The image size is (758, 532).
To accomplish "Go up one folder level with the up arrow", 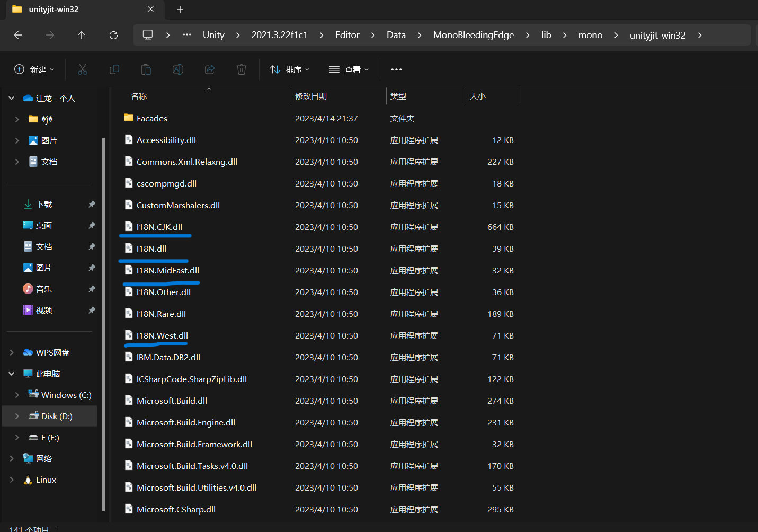I will pyautogui.click(x=82, y=35).
